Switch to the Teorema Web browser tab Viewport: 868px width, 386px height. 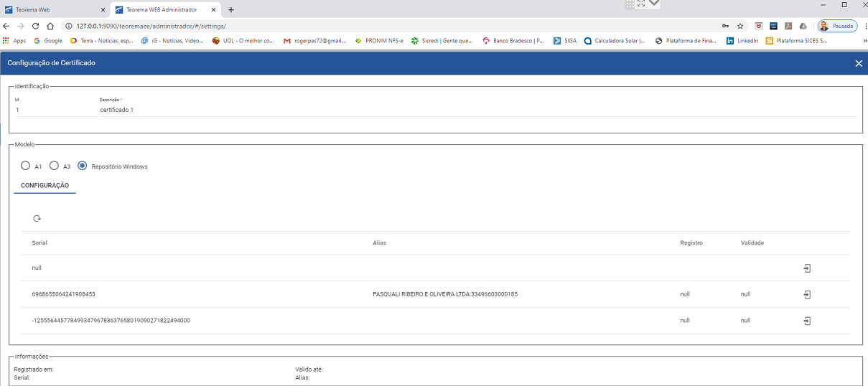[x=54, y=9]
